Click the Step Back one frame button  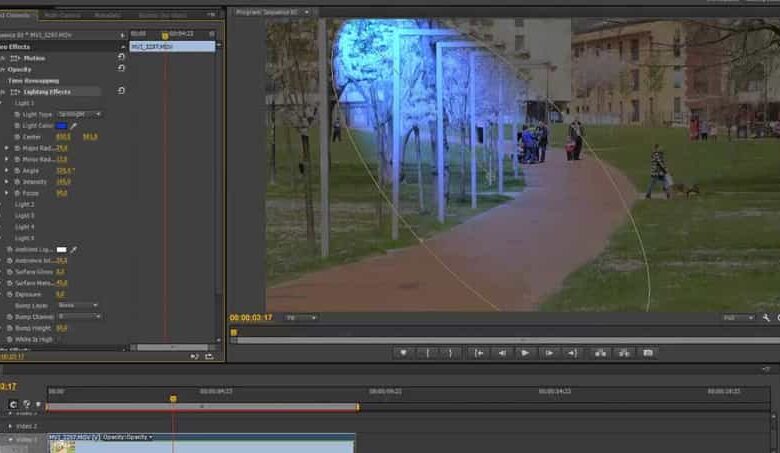pos(502,352)
